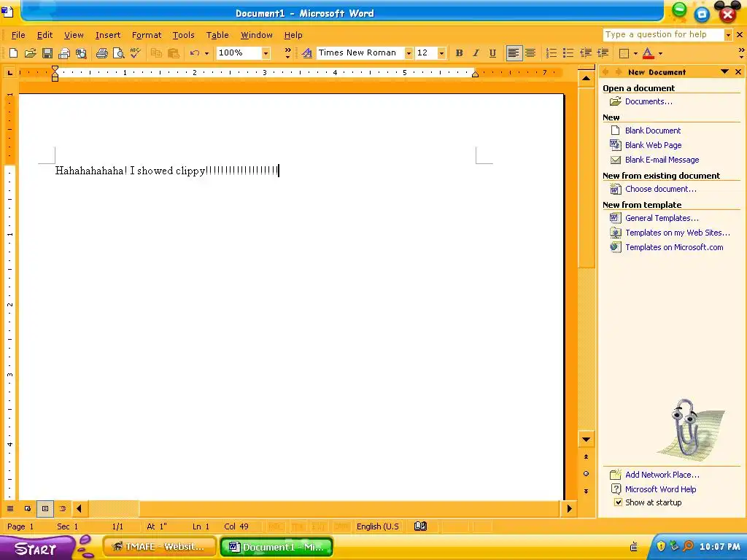Image resolution: width=747 pixels, height=560 pixels.
Task: Open Print Preview from the toolbar
Action: pos(119,53)
